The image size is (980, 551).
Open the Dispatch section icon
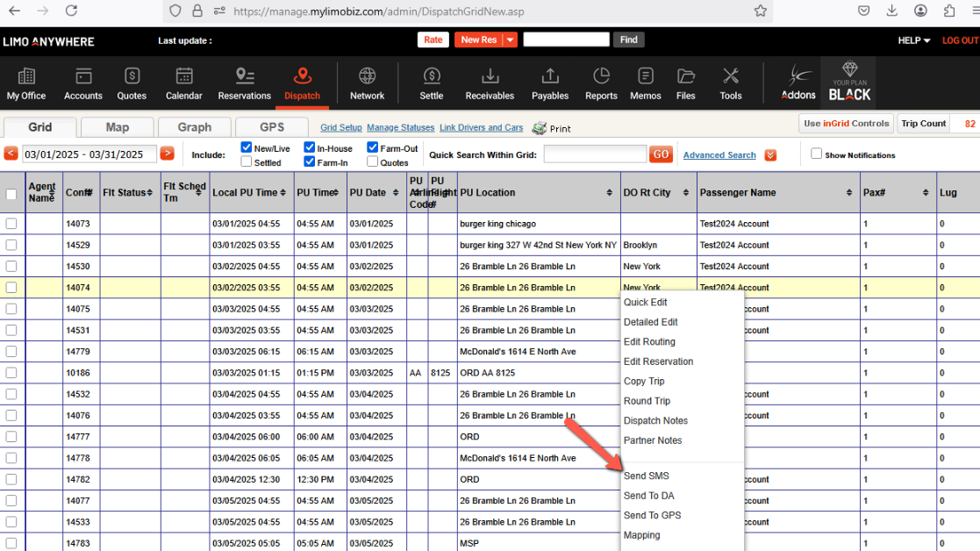(302, 76)
